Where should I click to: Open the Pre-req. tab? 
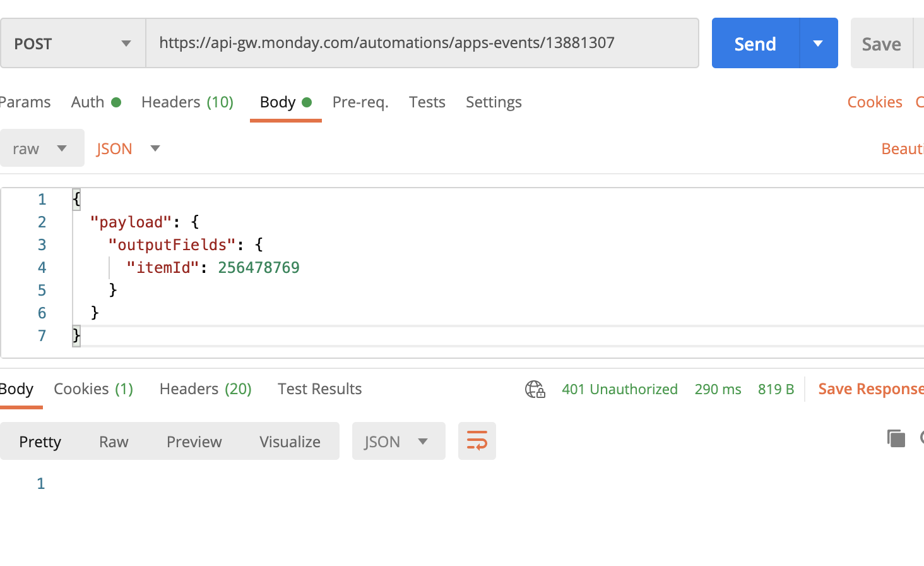pyautogui.click(x=360, y=102)
